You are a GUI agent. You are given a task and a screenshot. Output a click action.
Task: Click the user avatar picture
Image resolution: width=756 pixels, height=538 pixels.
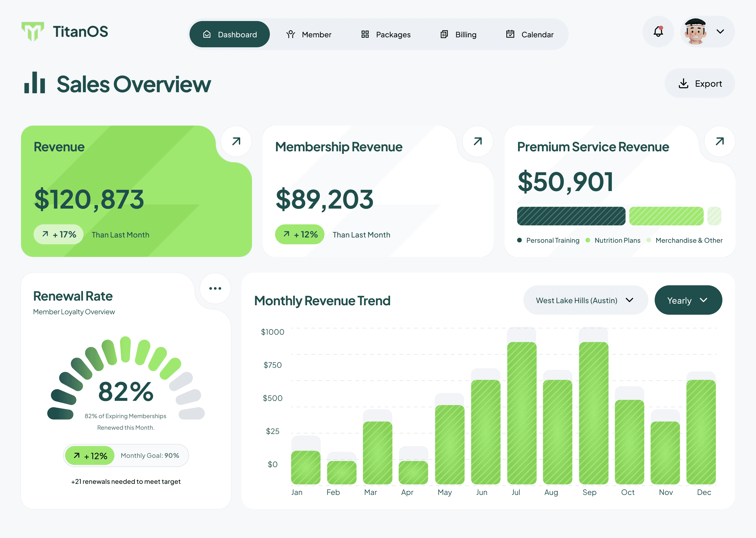695,32
